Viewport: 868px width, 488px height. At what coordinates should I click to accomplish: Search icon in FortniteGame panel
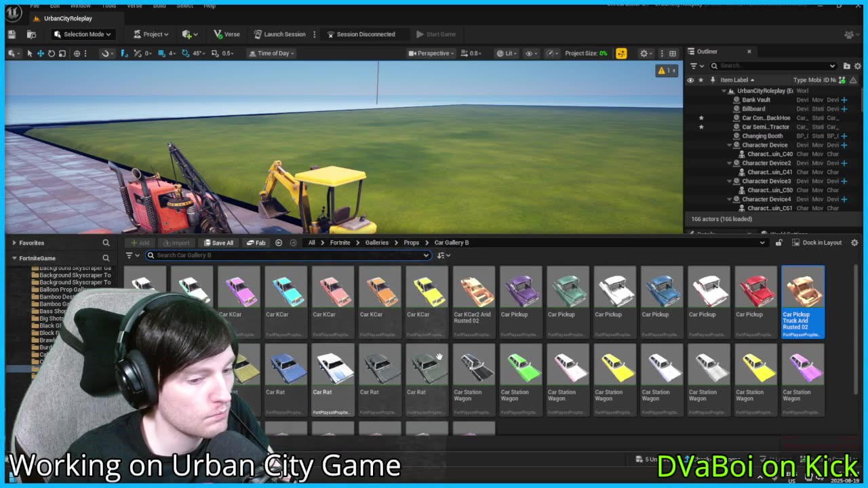[x=106, y=258]
